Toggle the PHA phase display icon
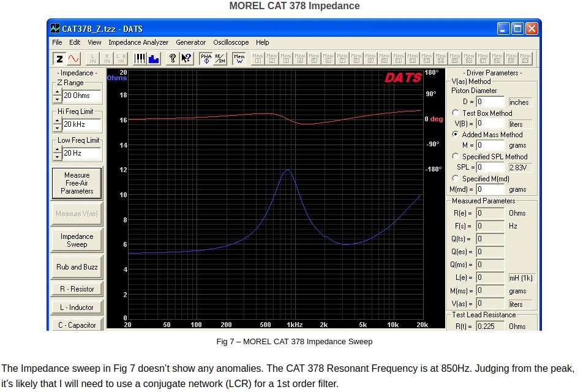 click(206, 59)
